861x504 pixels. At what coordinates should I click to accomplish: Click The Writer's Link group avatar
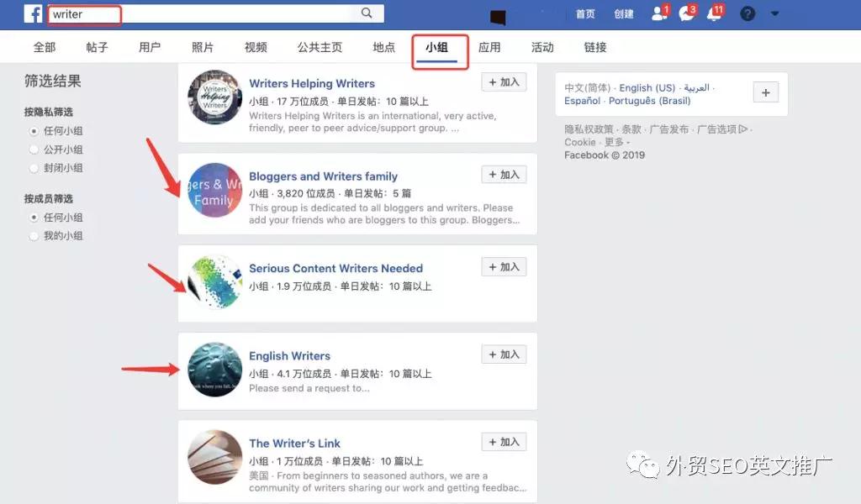(x=214, y=457)
